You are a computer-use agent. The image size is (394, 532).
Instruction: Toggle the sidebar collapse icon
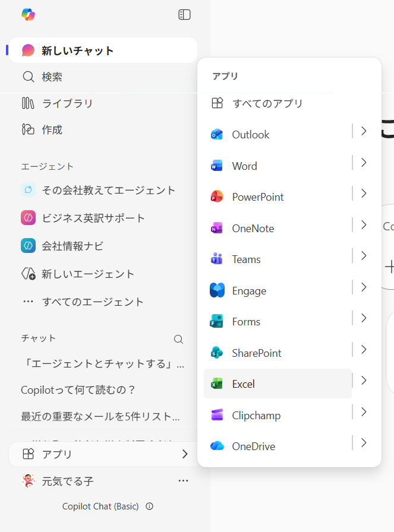pyautogui.click(x=184, y=15)
